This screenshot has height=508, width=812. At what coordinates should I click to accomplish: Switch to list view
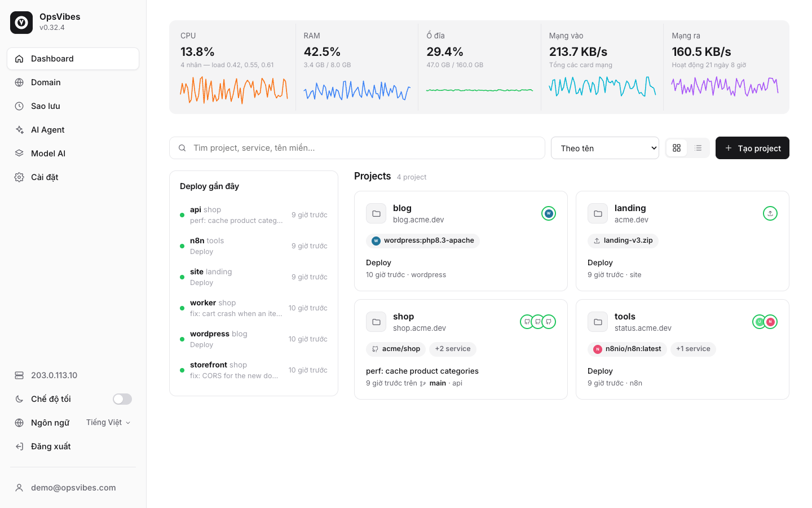click(x=698, y=148)
